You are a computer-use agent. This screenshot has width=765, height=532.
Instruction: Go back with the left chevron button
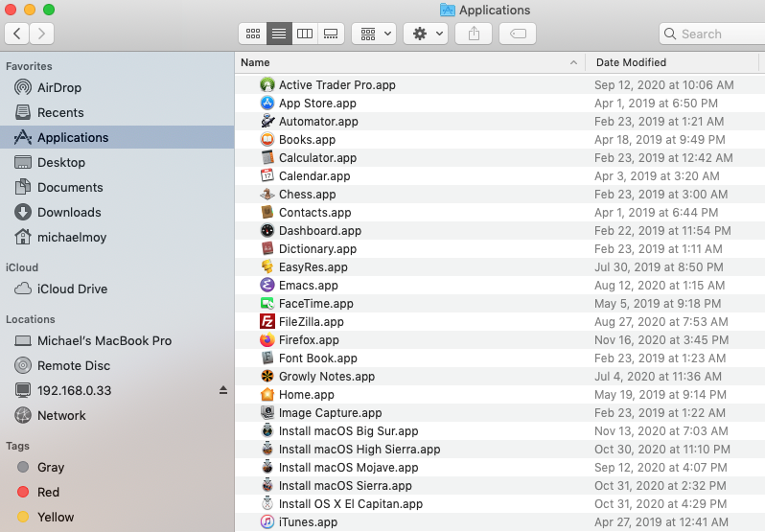[x=16, y=34]
